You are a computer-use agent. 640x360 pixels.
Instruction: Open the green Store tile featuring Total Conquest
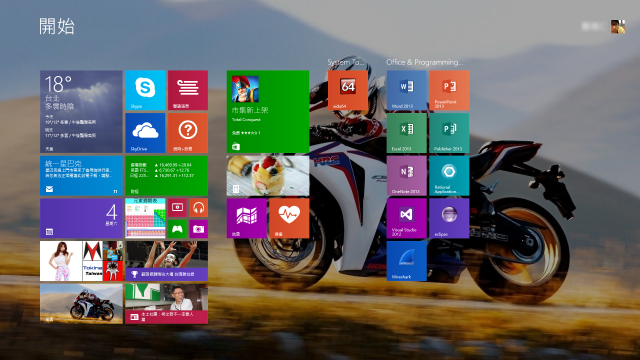[268, 111]
